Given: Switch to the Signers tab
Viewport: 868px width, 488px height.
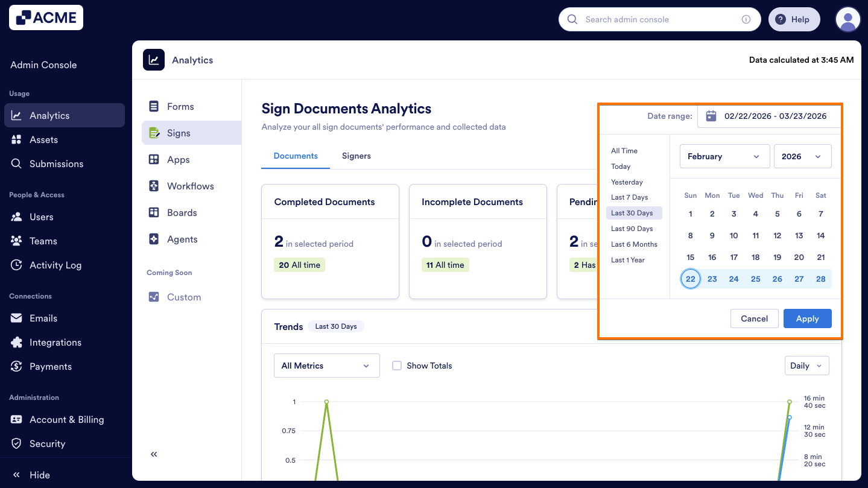Looking at the screenshot, I should pos(356,156).
